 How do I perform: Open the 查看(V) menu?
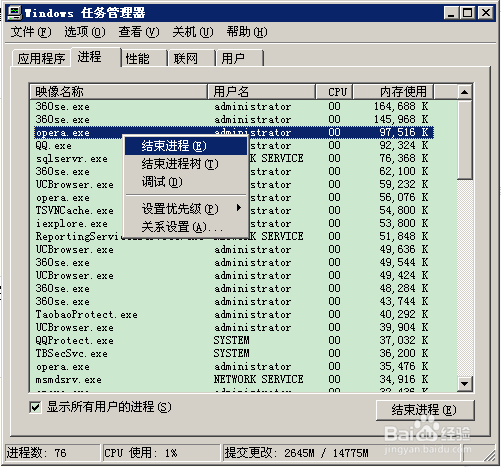pos(139,32)
